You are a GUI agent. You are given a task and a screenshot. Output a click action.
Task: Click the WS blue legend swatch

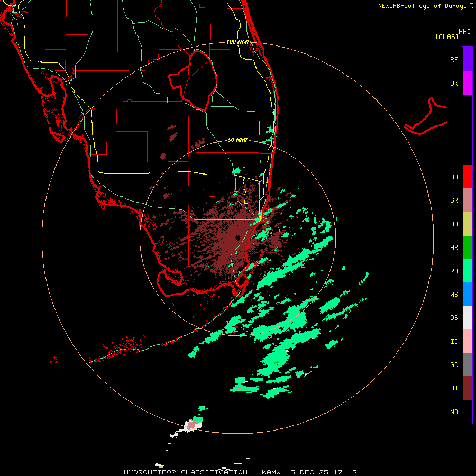click(x=467, y=294)
